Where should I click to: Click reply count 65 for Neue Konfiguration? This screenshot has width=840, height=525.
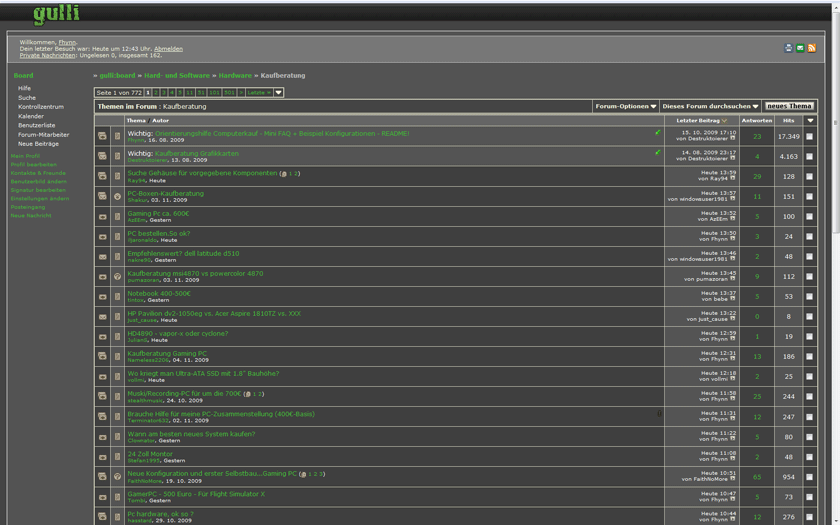(x=757, y=477)
